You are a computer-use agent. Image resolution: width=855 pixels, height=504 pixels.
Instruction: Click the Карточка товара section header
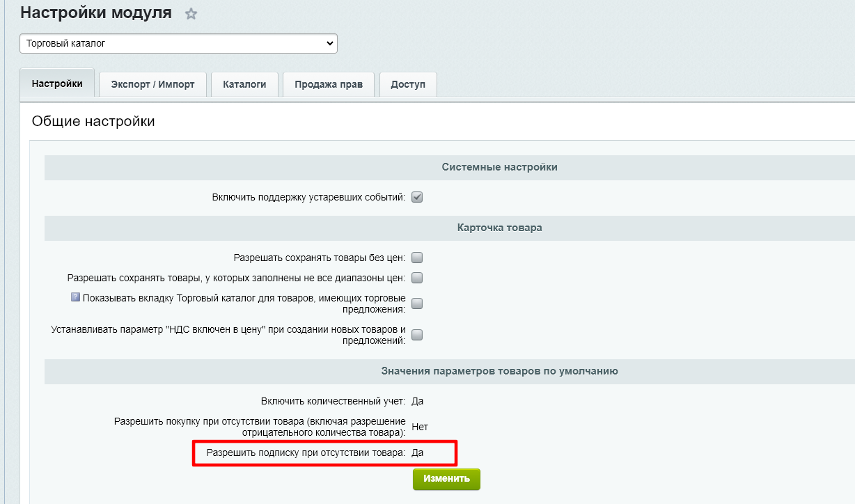pos(499,228)
